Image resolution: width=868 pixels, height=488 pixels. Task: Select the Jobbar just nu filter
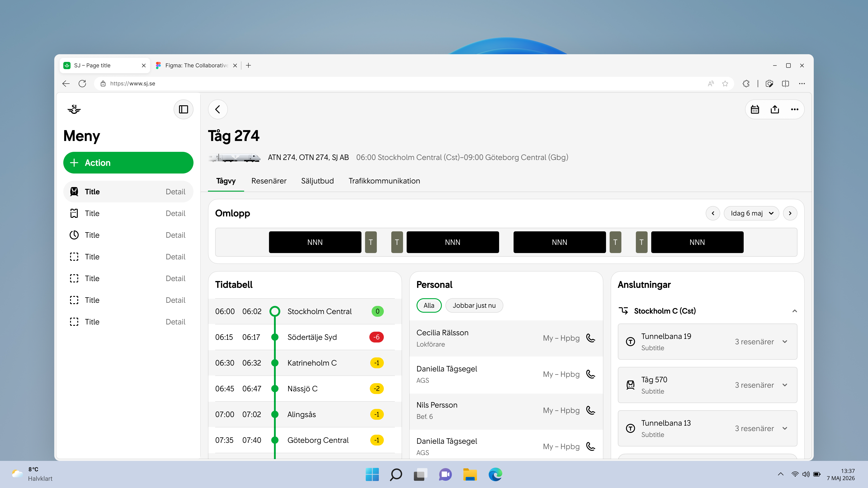click(x=474, y=305)
